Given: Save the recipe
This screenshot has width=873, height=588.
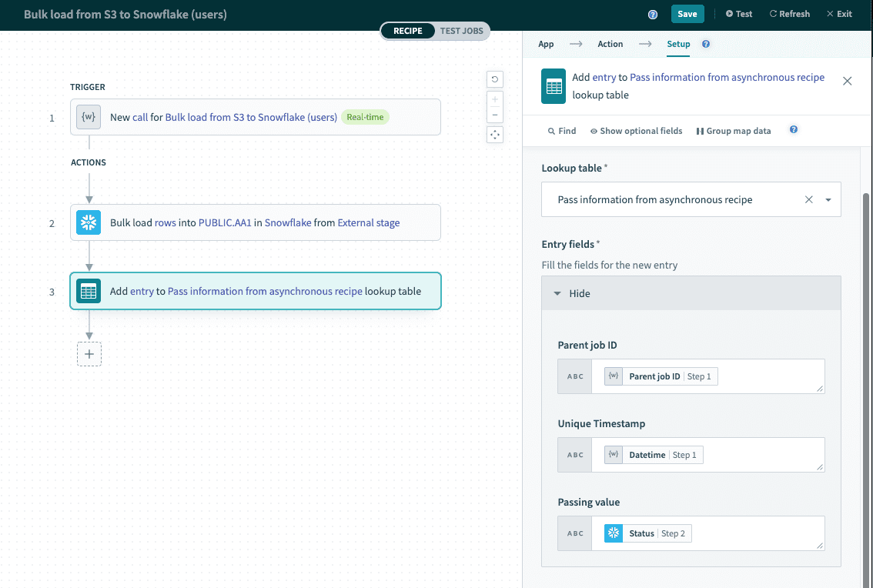Looking at the screenshot, I should (687, 14).
